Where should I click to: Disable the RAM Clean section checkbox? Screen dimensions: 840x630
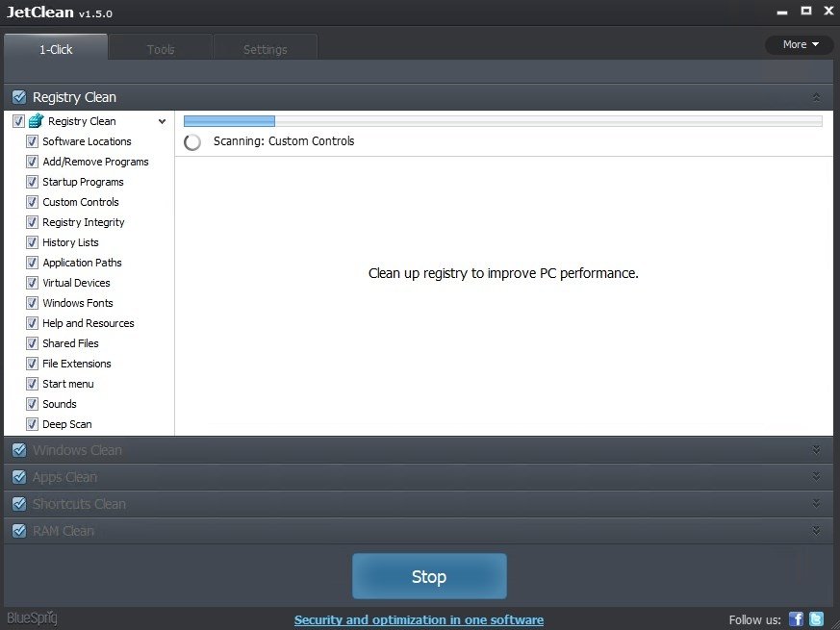click(19, 531)
